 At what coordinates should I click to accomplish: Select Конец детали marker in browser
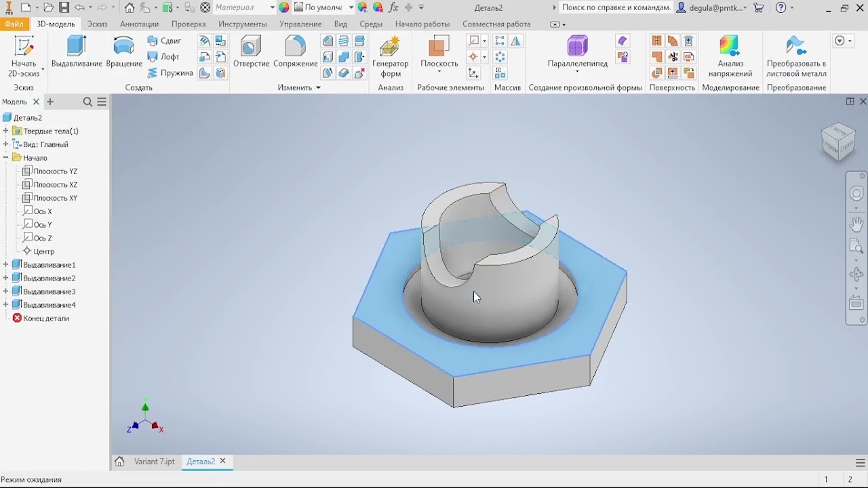click(41, 319)
